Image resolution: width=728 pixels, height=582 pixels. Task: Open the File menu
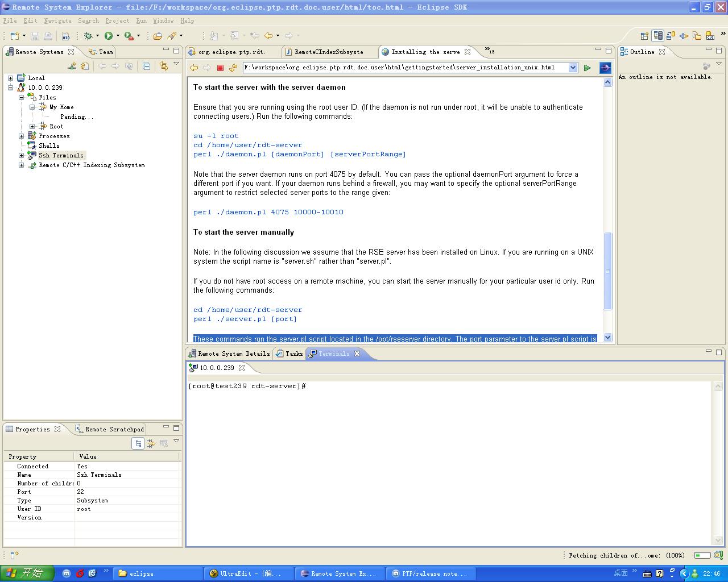[x=10, y=20]
